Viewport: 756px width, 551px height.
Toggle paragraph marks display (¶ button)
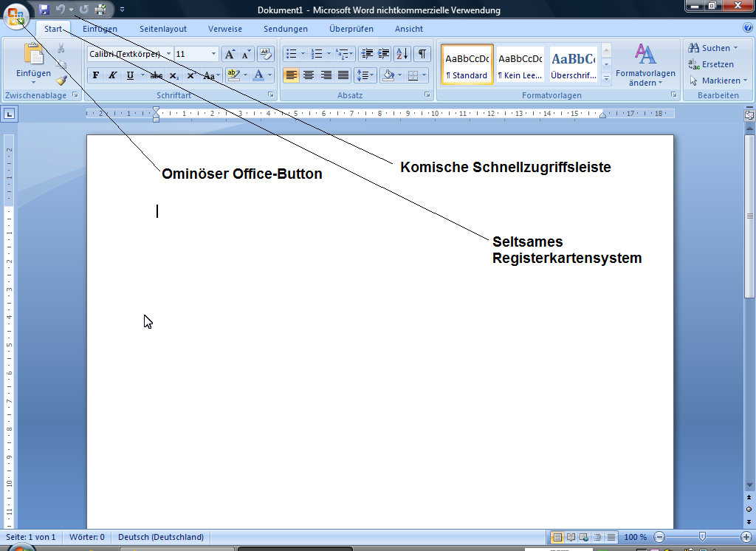[x=422, y=54]
